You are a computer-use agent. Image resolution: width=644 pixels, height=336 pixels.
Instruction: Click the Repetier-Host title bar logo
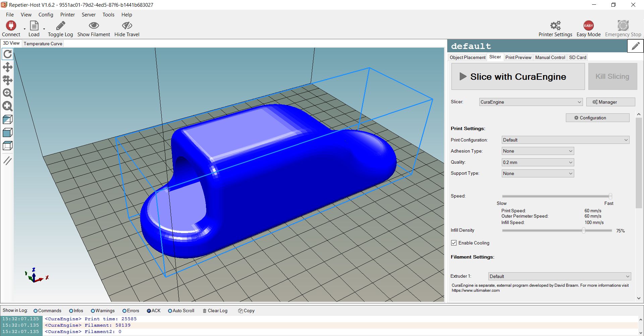(x=4, y=5)
